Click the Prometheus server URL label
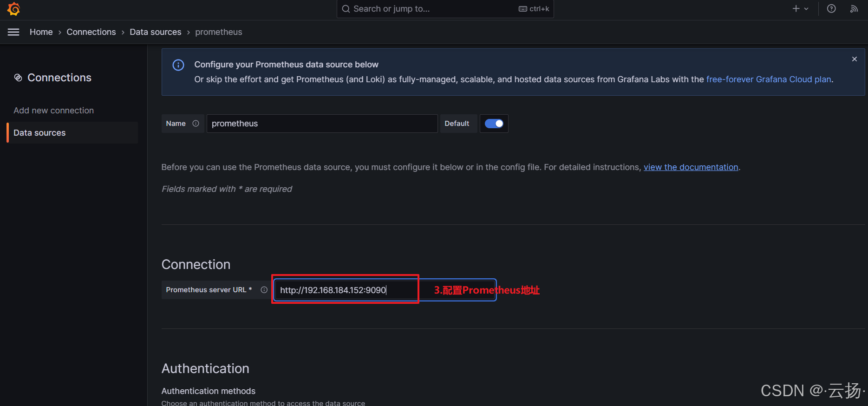The image size is (868, 406). point(209,290)
